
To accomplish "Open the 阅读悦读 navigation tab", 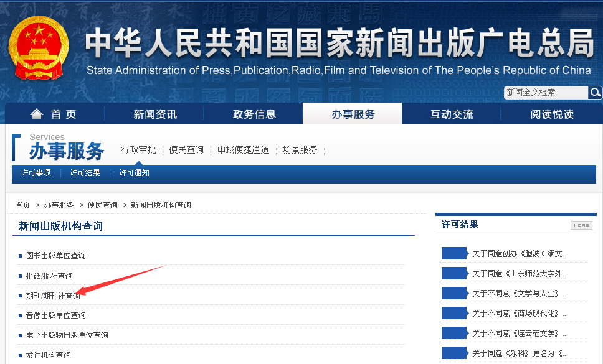I will point(552,114).
